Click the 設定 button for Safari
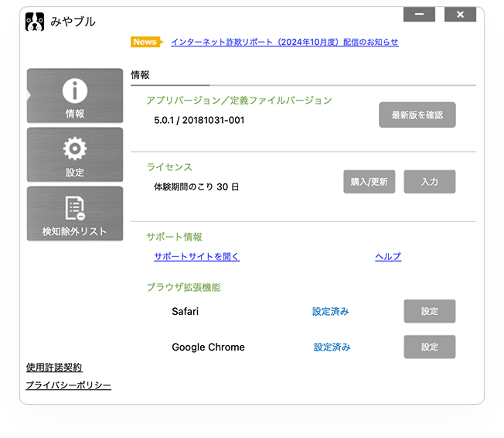 click(430, 311)
